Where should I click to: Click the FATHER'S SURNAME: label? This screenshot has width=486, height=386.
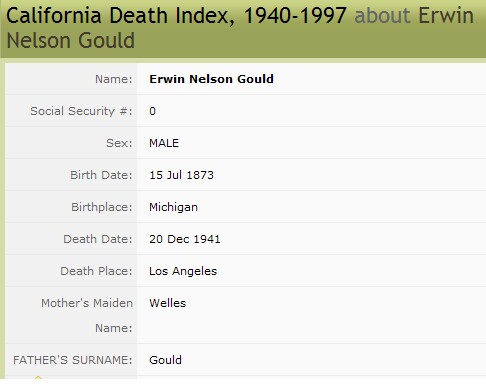pyautogui.click(x=73, y=360)
